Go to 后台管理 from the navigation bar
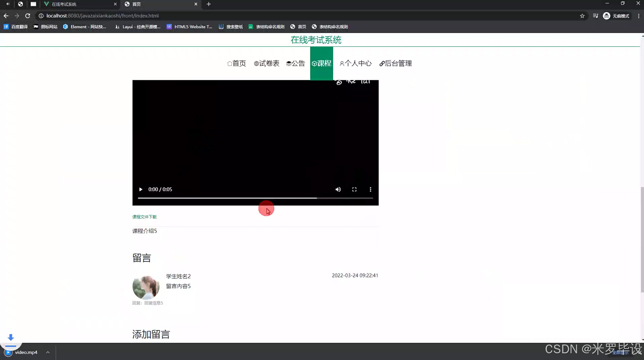Viewport: 644px width, 360px height. pyautogui.click(x=395, y=63)
